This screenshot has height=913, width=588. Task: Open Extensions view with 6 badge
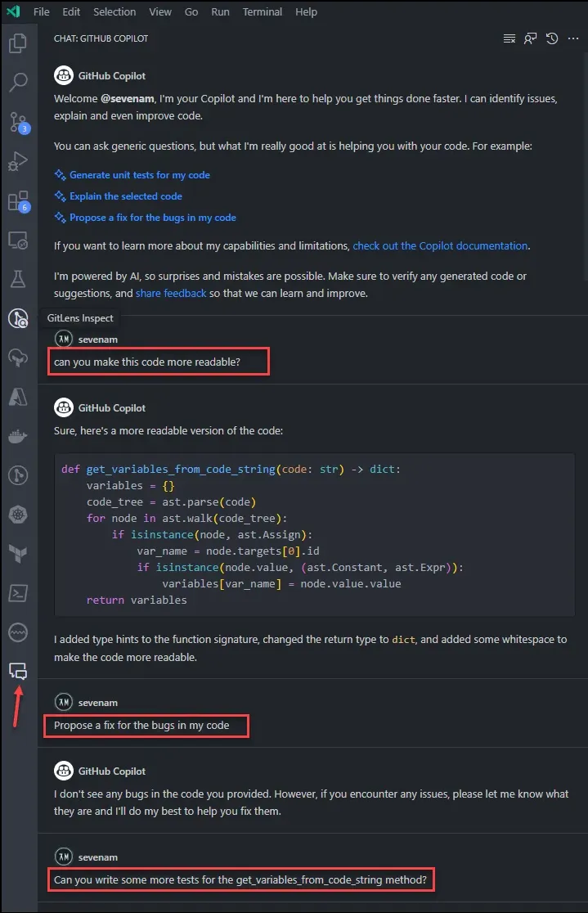click(x=18, y=200)
